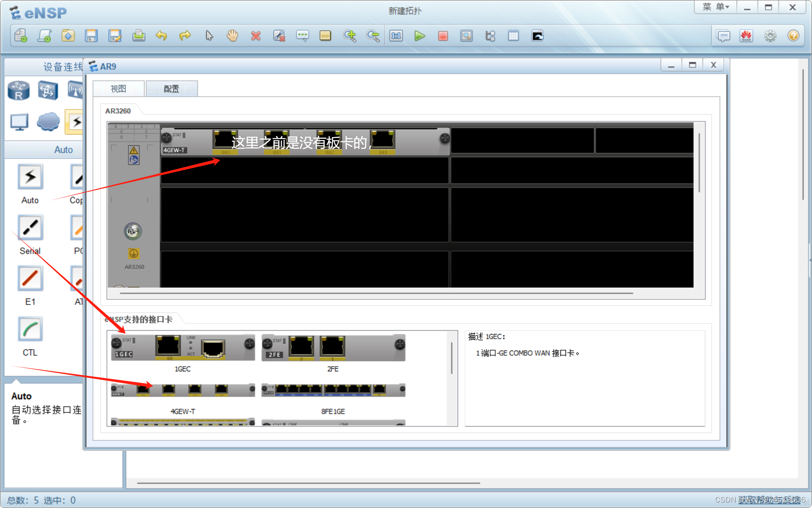This screenshot has height=508, width=812.
Task: Select the router device category icon
Action: [19, 91]
